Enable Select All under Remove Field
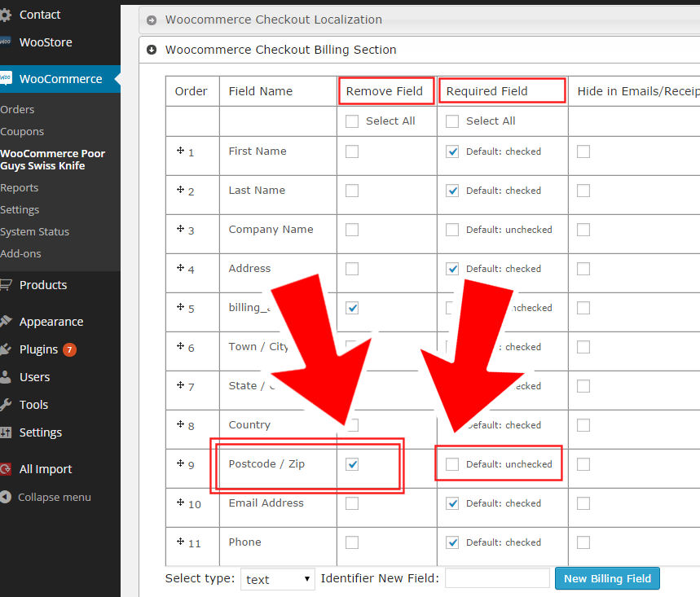 [x=351, y=121]
